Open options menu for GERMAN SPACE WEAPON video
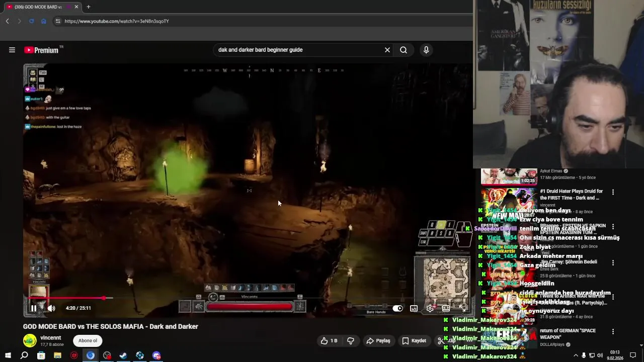This screenshot has height=362, width=644. pyautogui.click(x=613, y=332)
